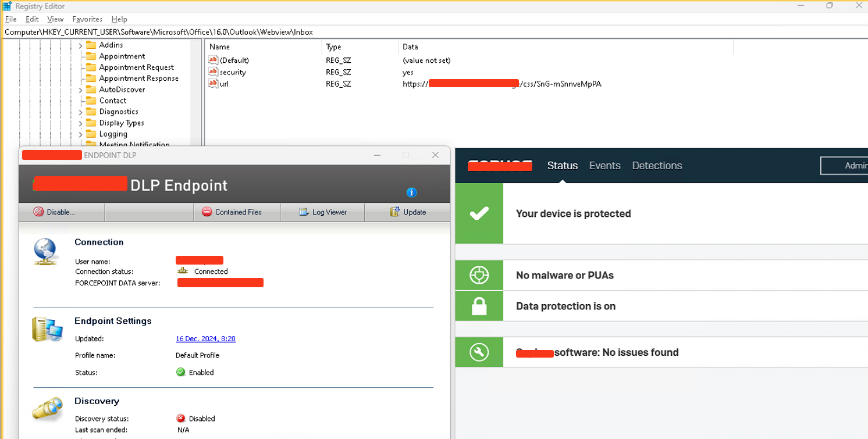Screen dimensions: 868x439
Task: Click the Registry Editor app icon
Action: pyautogui.click(x=7, y=6)
